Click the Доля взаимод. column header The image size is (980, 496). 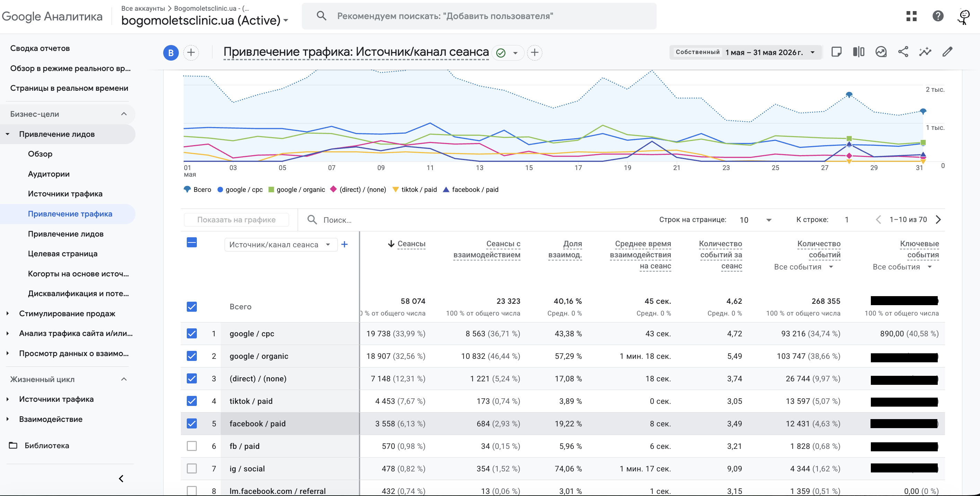coord(565,249)
